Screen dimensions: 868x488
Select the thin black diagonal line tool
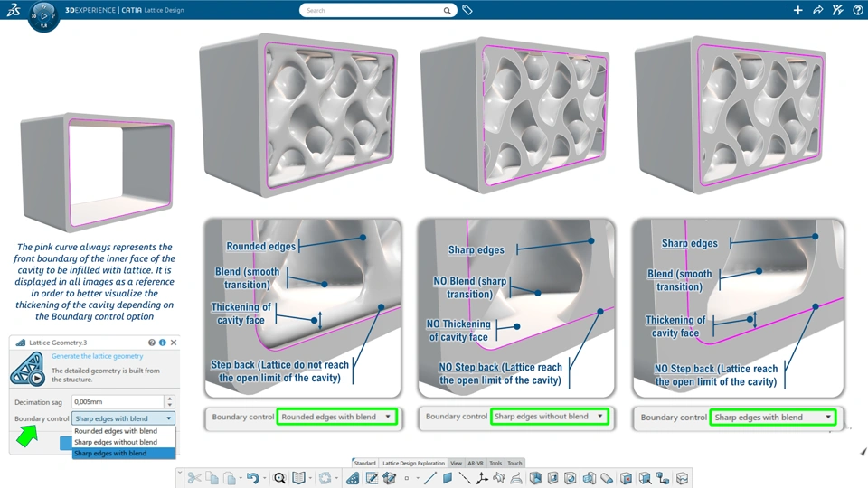pyautogui.click(x=465, y=478)
